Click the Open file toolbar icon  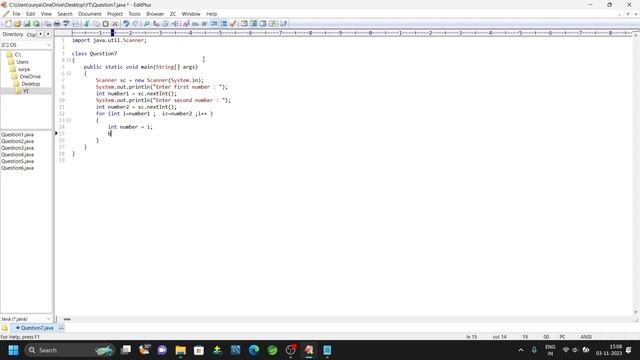coord(18,24)
